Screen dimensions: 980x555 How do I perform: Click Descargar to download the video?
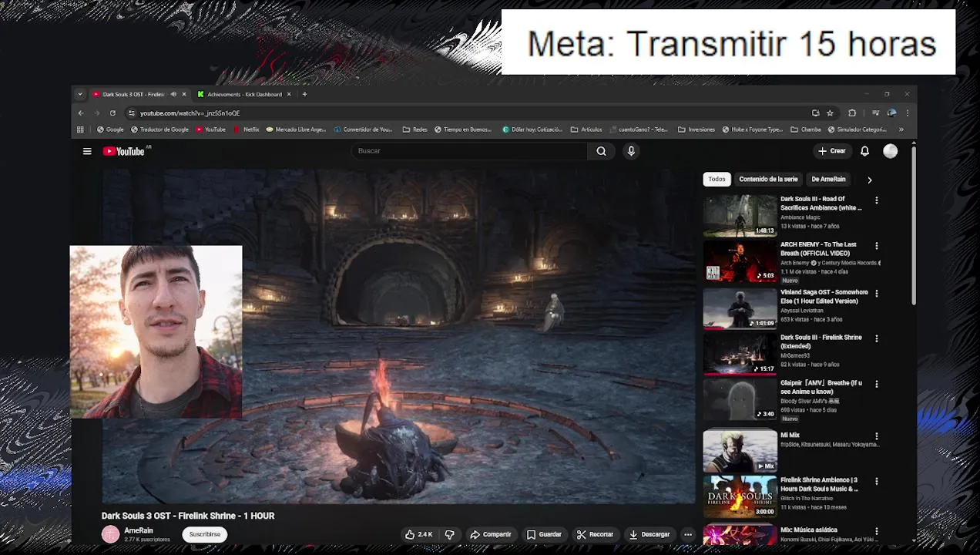point(649,534)
